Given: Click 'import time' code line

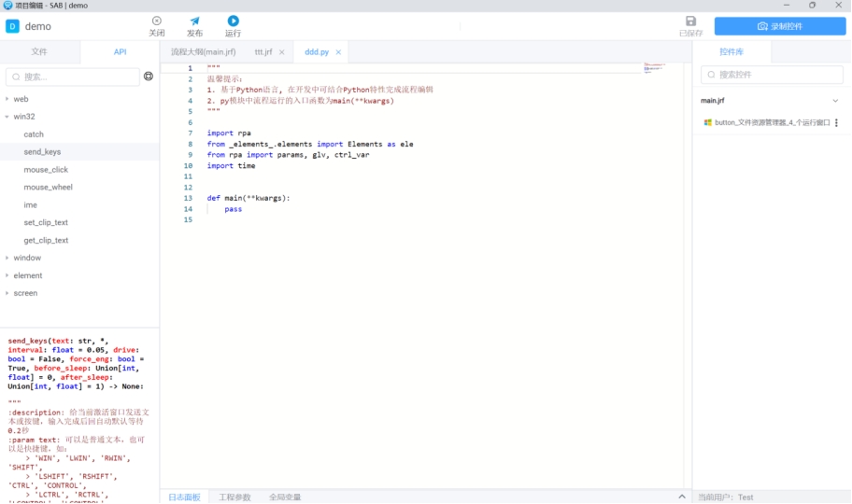Looking at the screenshot, I should click(x=231, y=165).
